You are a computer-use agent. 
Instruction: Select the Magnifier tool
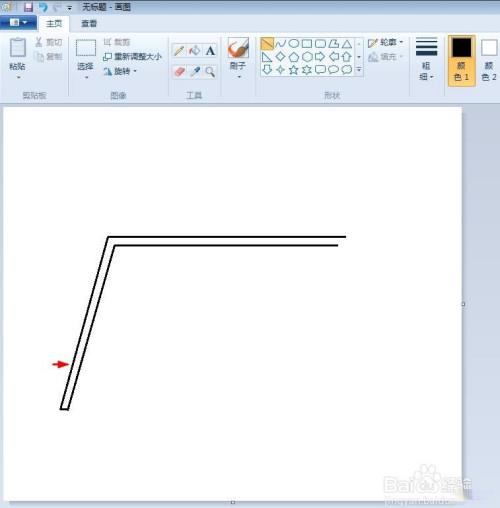coord(210,71)
